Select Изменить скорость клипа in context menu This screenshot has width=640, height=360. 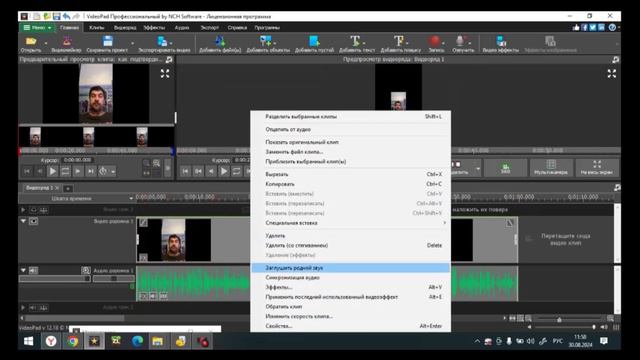pyautogui.click(x=351, y=316)
